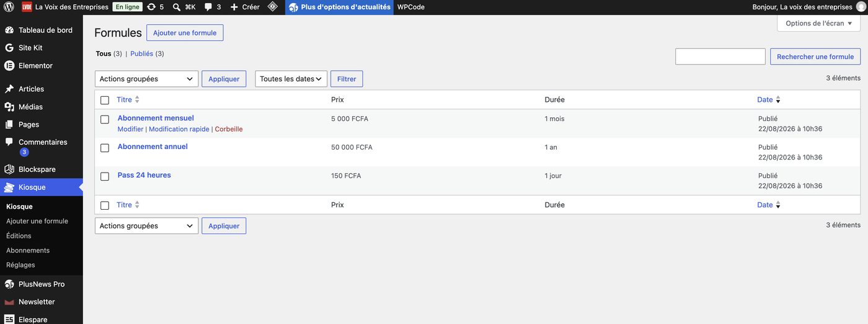Tick the select-all checkbox in table header
Image resolution: width=868 pixels, height=324 pixels.
(105, 100)
